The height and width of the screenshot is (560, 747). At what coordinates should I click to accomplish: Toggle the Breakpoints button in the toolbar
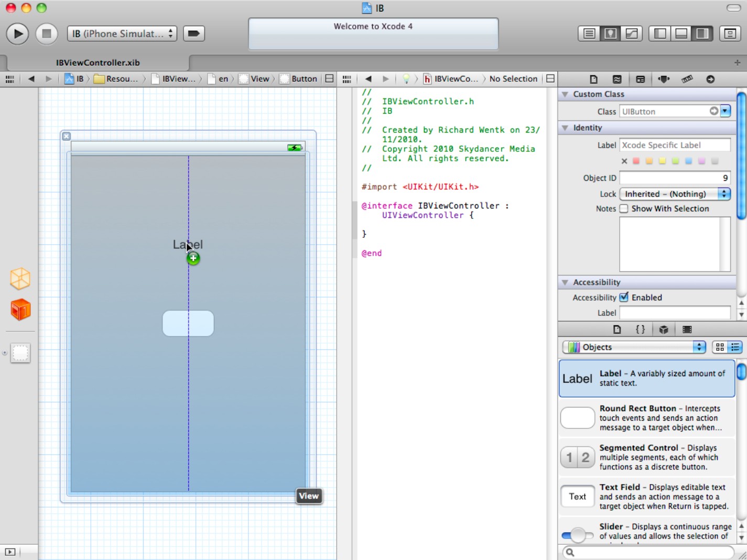(x=193, y=34)
